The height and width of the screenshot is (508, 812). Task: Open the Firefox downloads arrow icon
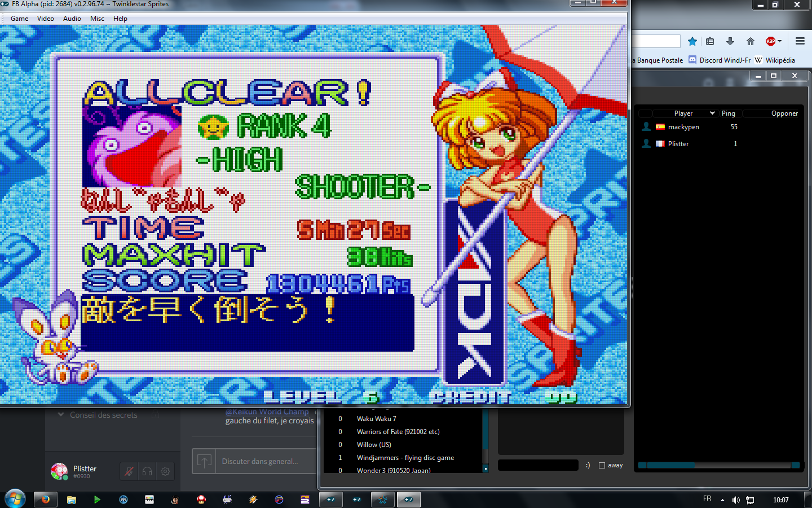click(730, 41)
